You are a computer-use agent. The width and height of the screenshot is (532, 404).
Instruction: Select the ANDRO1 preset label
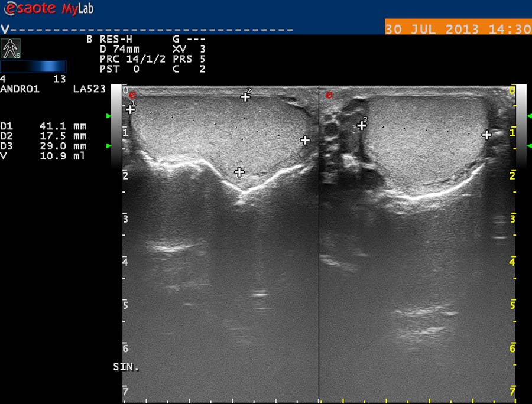tap(20, 89)
